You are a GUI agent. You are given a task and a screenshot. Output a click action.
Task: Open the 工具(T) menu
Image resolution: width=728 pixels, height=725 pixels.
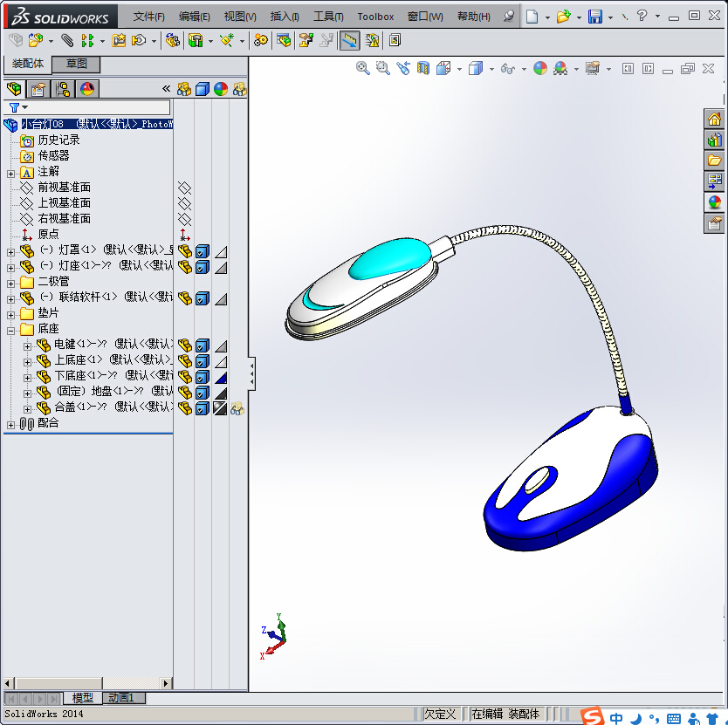[x=328, y=17]
